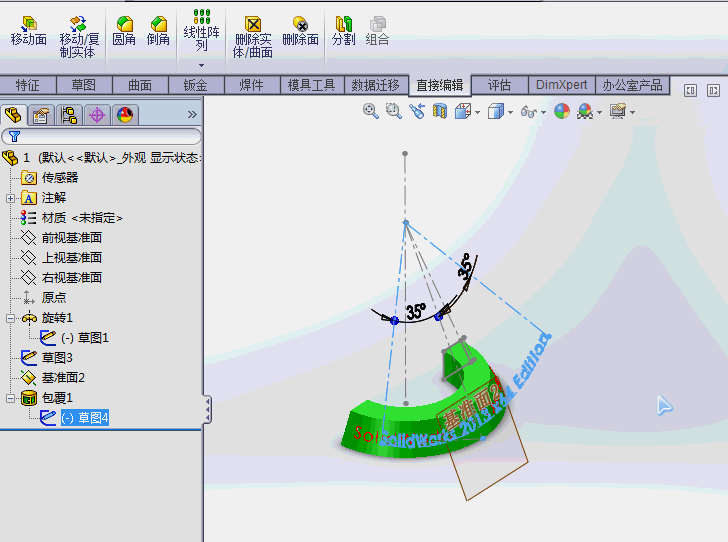Click the Zoom to Fit view icon
The height and width of the screenshot is (542, 728).
click(370, 111)
